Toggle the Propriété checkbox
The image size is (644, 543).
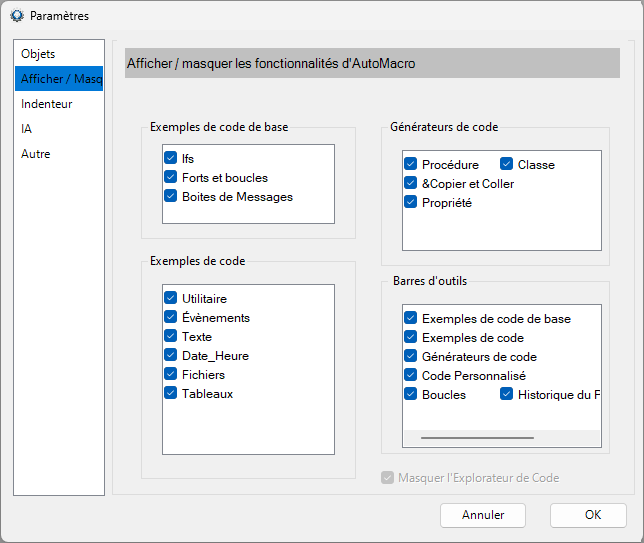[x=410, y=202]
